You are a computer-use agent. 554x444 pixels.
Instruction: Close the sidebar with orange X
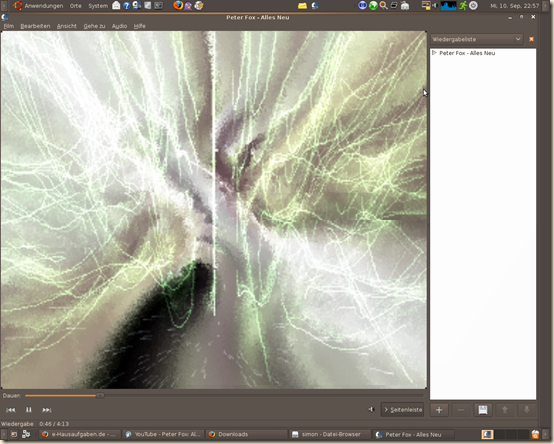(x=531, y=39)
